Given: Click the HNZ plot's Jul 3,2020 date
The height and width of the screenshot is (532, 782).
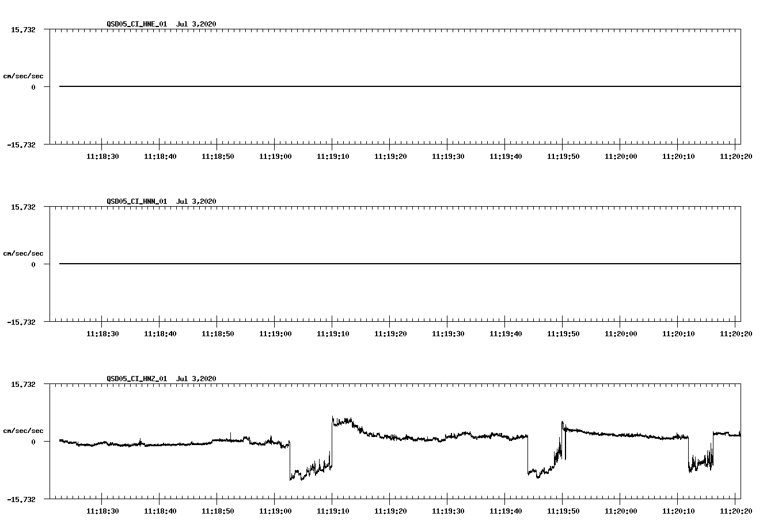Looking at the screenshot, I should pyautogui.click(x=196, y=378).
